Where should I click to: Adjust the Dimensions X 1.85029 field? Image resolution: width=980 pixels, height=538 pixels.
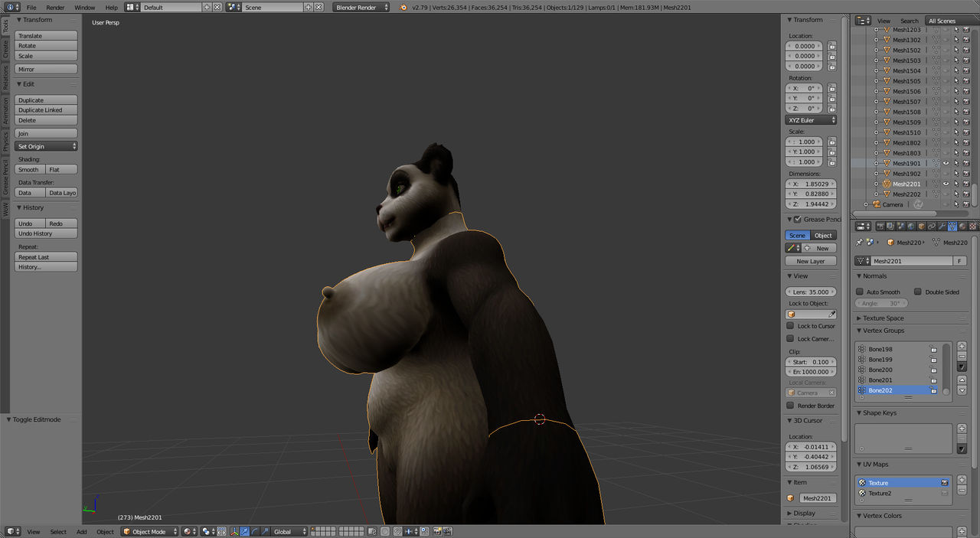click(x=812, y=184)
